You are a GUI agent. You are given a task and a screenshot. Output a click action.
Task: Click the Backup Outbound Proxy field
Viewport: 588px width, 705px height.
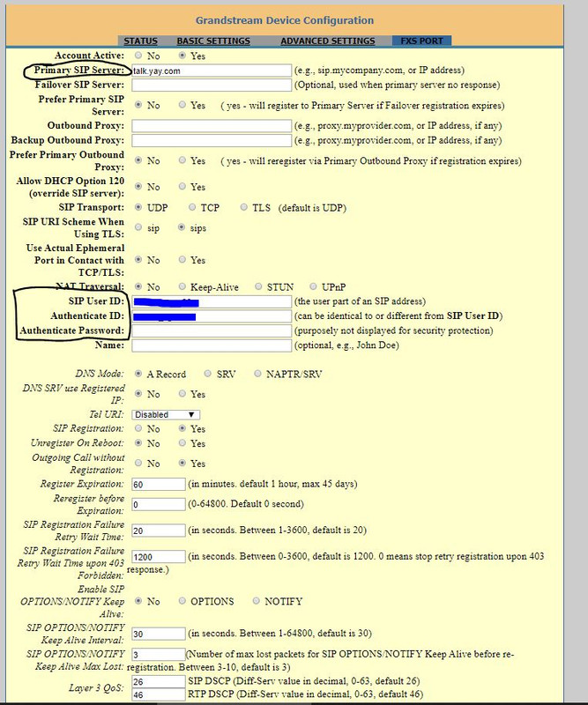212,140
